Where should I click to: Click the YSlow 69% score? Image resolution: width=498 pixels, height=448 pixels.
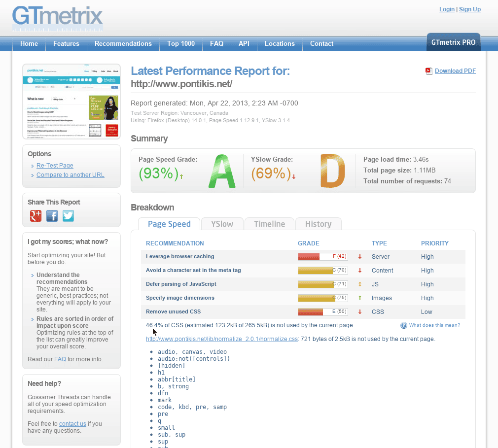271,173
